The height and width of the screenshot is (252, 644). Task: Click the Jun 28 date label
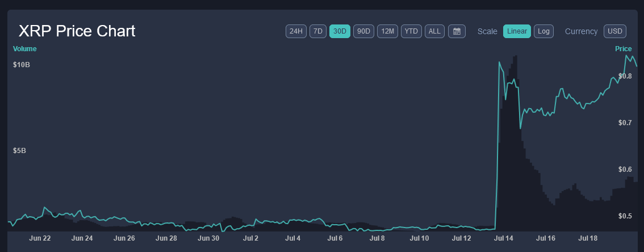tap(166, 238)
